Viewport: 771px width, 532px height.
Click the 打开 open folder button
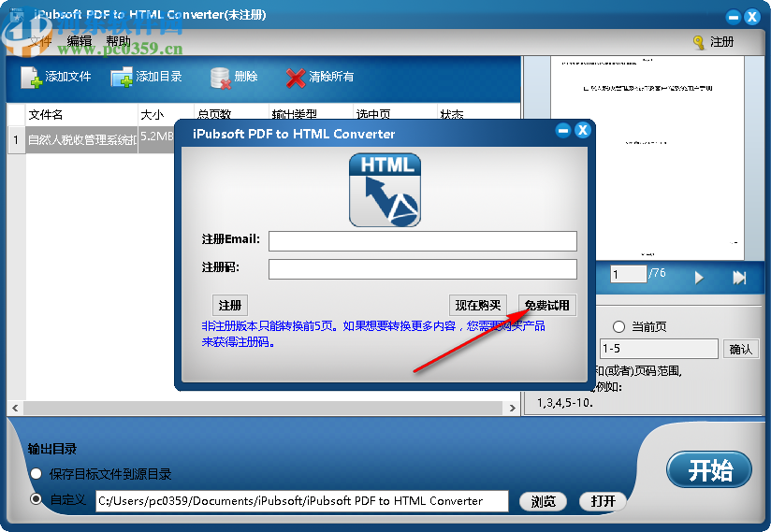(x=603, y=501)
